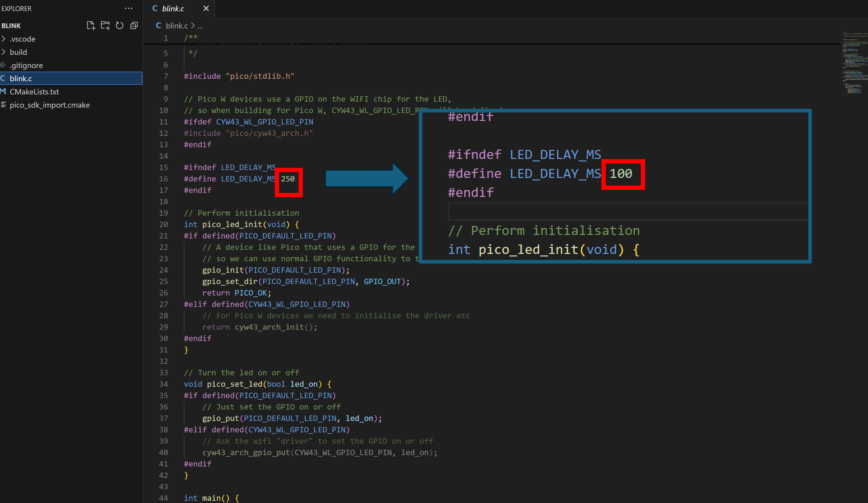
Task: Click line number 34 in the gutter
Action: pos(164,384)
